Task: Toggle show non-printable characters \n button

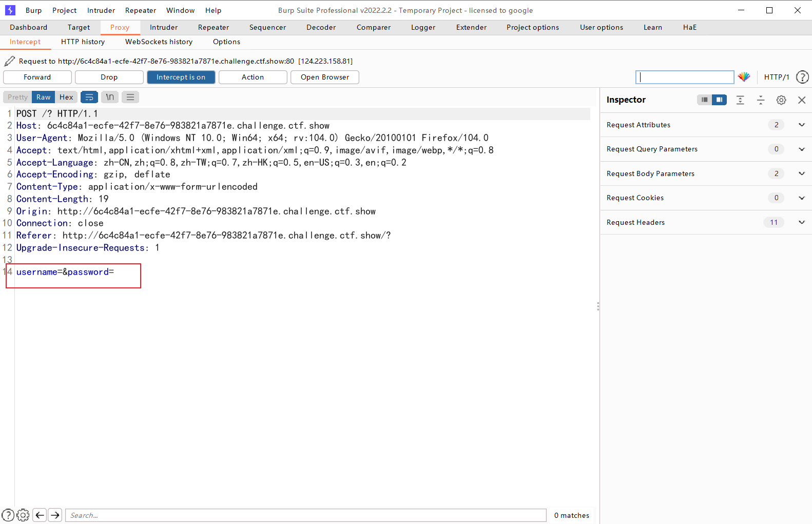Action: (110, 97)
